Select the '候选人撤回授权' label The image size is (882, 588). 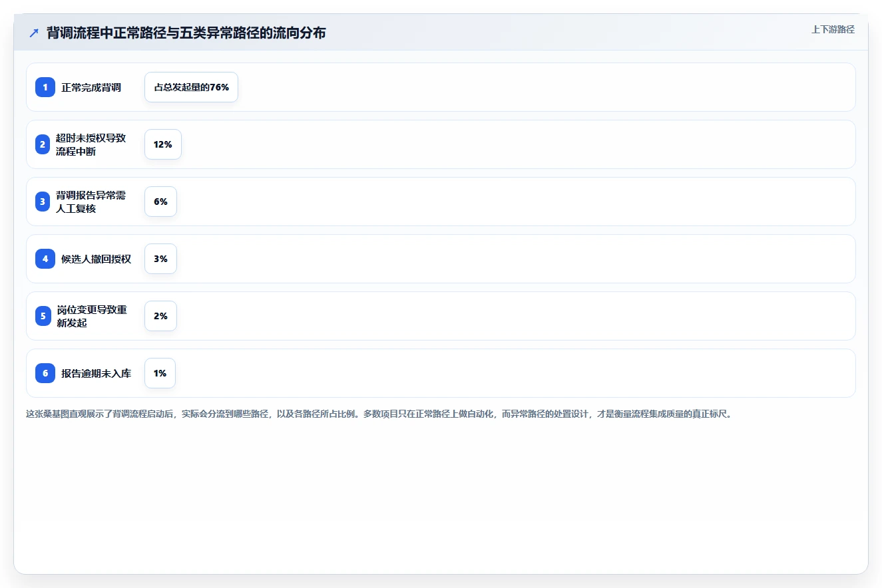[x=96, y=259]
